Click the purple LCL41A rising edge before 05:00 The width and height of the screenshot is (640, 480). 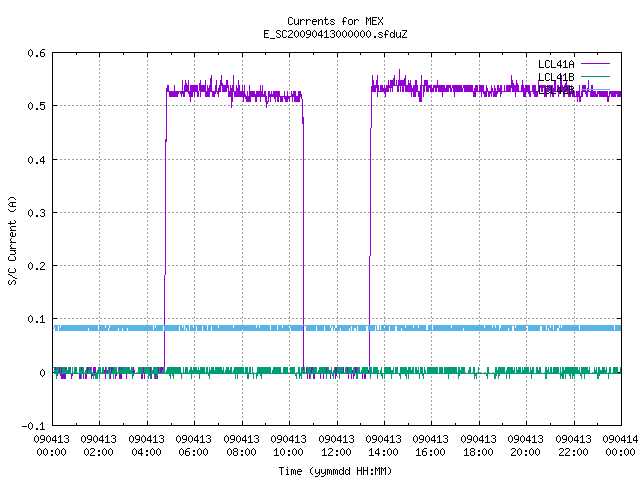pos(165,229)
